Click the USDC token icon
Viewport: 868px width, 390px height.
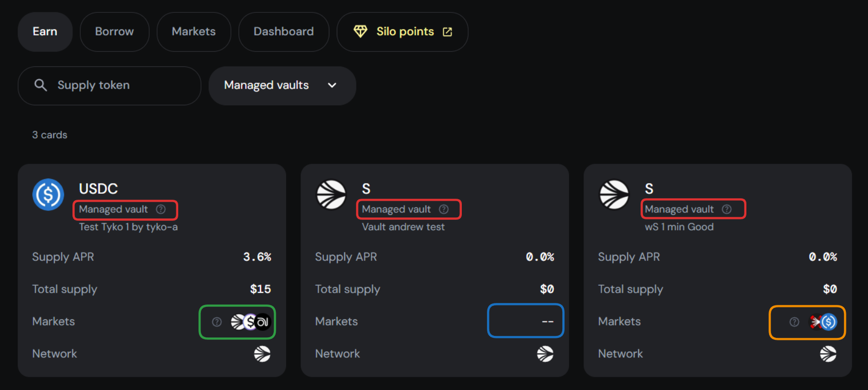[x=48, y=195]
